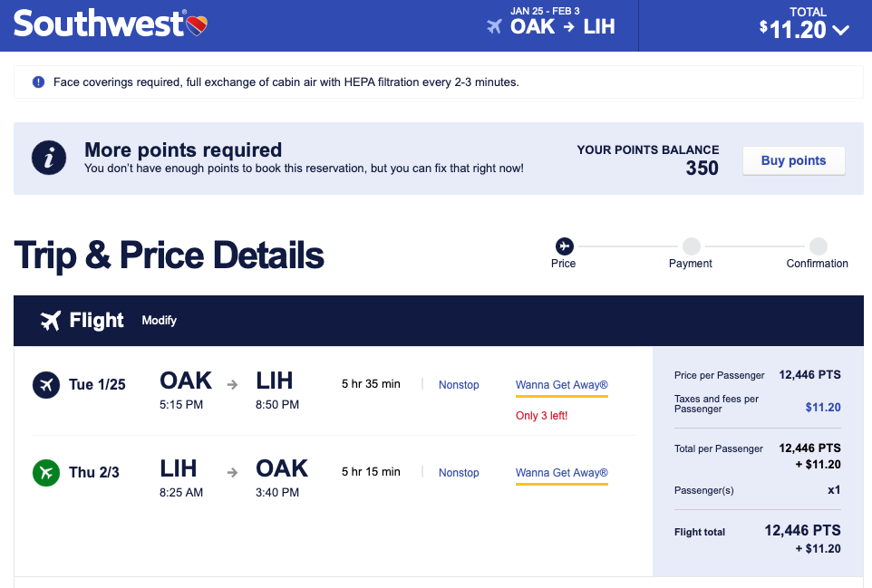Click the airplane icon in Flight header
Viewport: 872px width, 588px height.
51,321
